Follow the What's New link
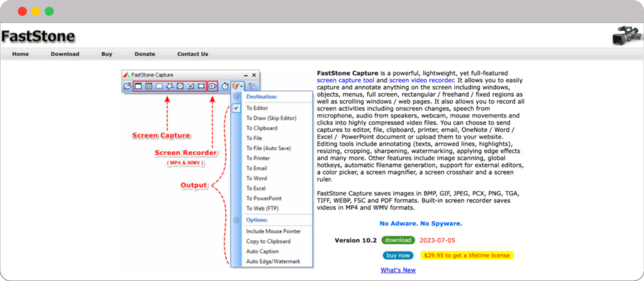The height and width of the screenshot is (281, 644). click(397, 270)
